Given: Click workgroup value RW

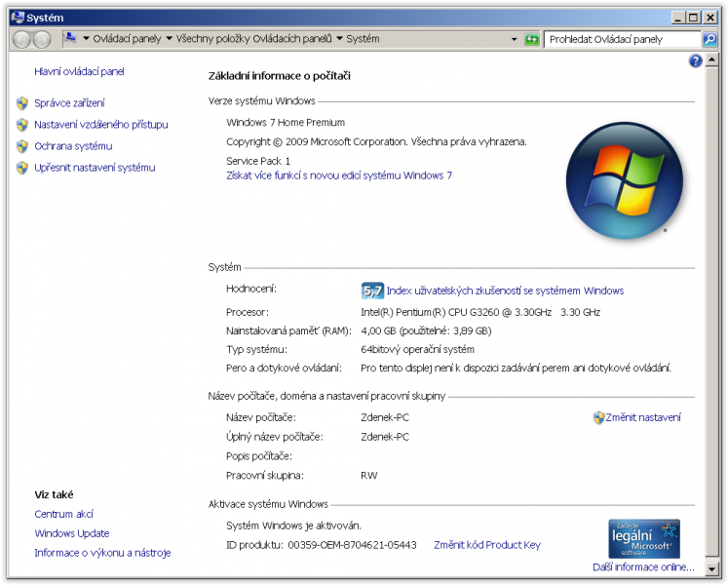Looking at the screenshot, I should [369, 476].
